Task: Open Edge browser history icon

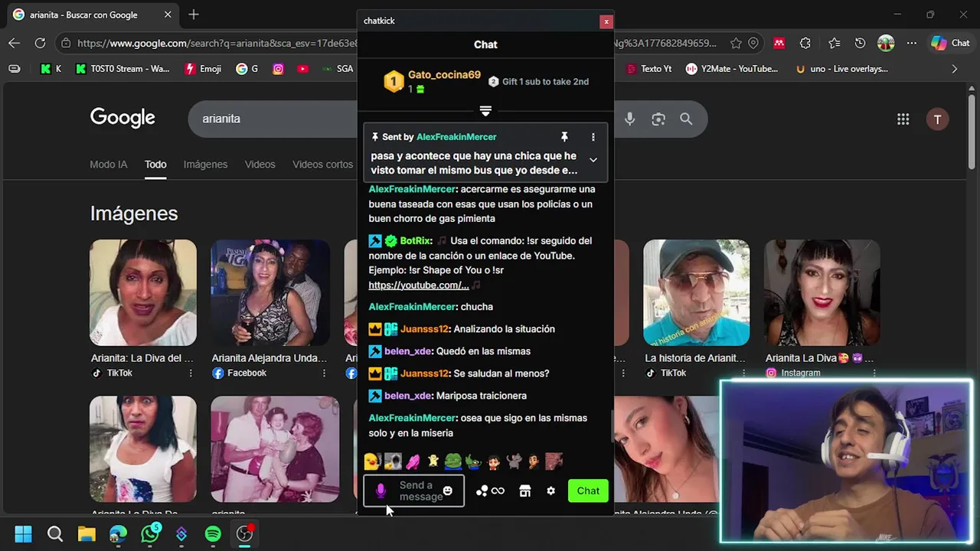Action: [x=860, y=44]
